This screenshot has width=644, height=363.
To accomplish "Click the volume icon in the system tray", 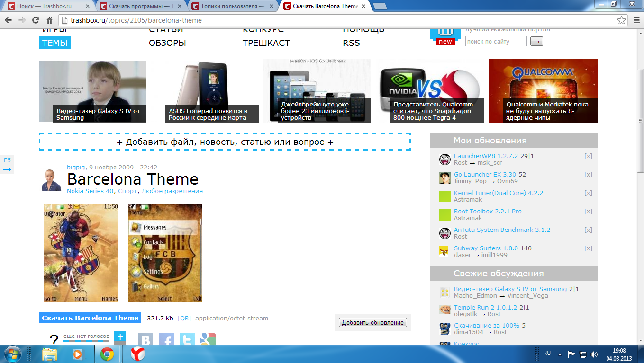I will [594, 354].
